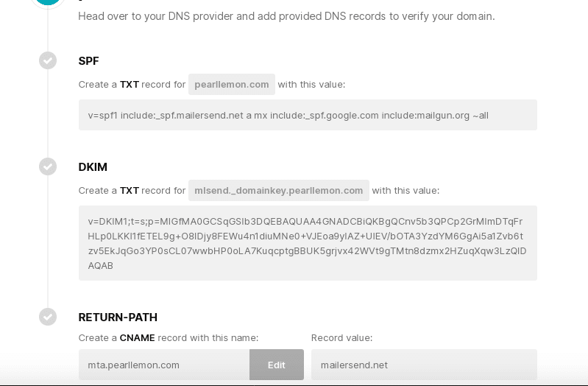
Task: Click the bold CNAME word
Action: point(138,338)
